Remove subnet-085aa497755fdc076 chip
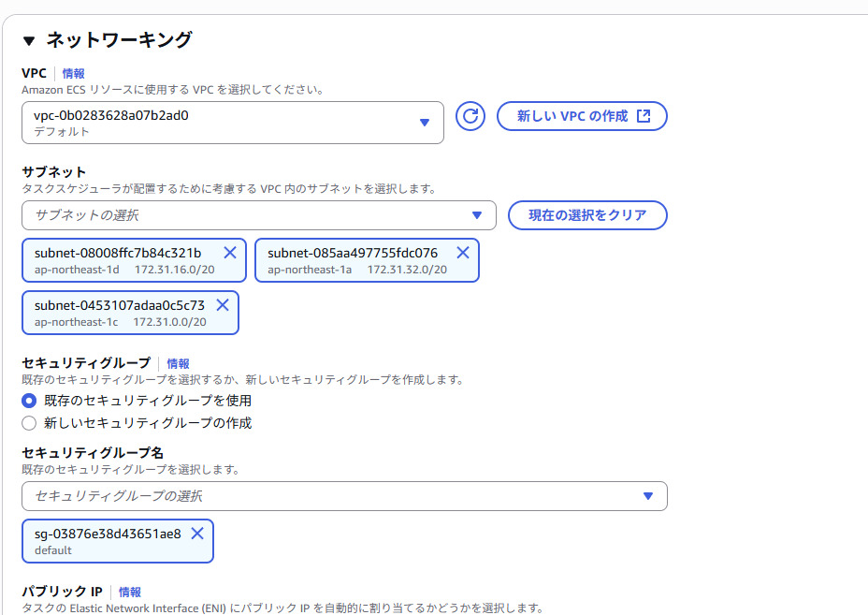Image resolution: width=868 pixels, height=615 pixels. 463,253
